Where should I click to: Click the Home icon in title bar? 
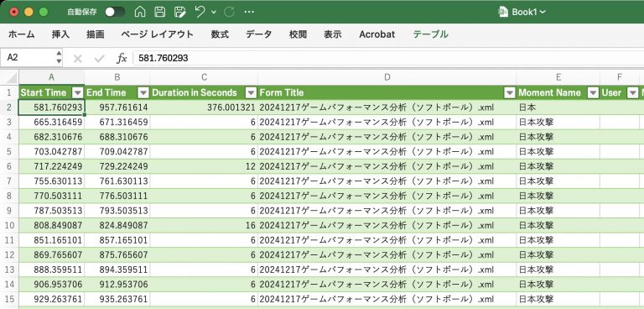(x=140, y=12)
